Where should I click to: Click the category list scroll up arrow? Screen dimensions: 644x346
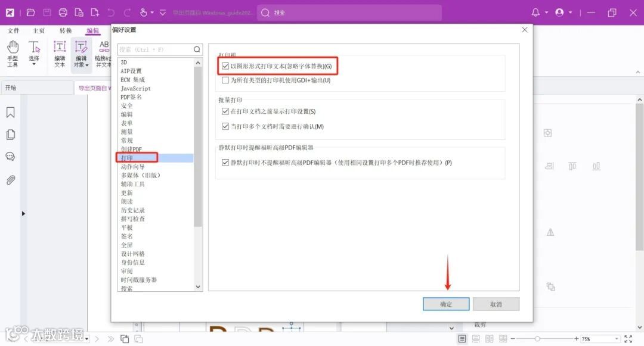tap(198, 63)
